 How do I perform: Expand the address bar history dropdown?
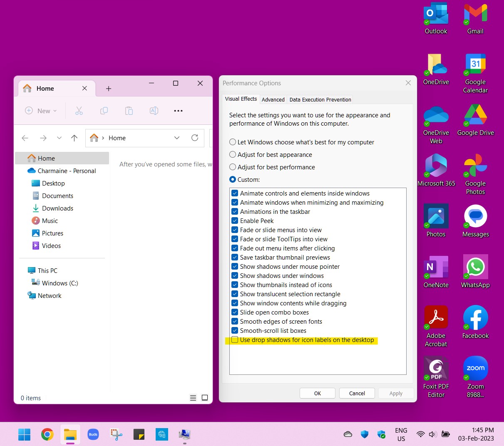(177, 138)
